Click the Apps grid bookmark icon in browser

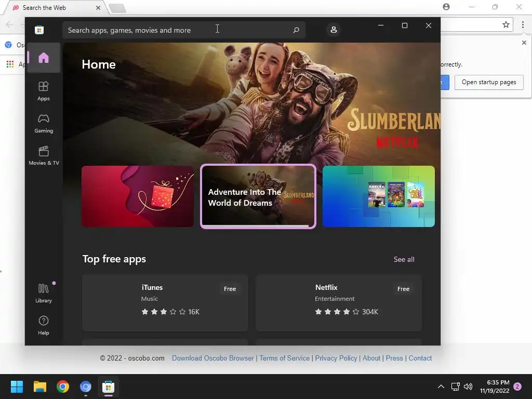point(10,64)
